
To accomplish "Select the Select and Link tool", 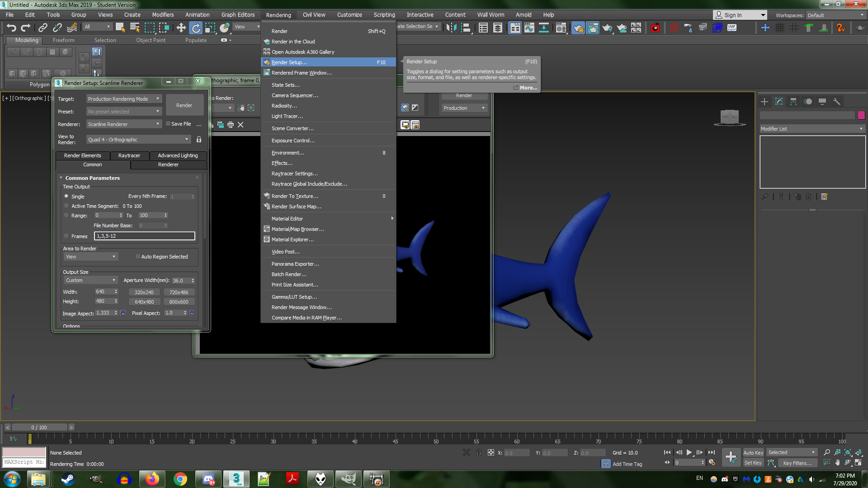I will tap(42, 28).
